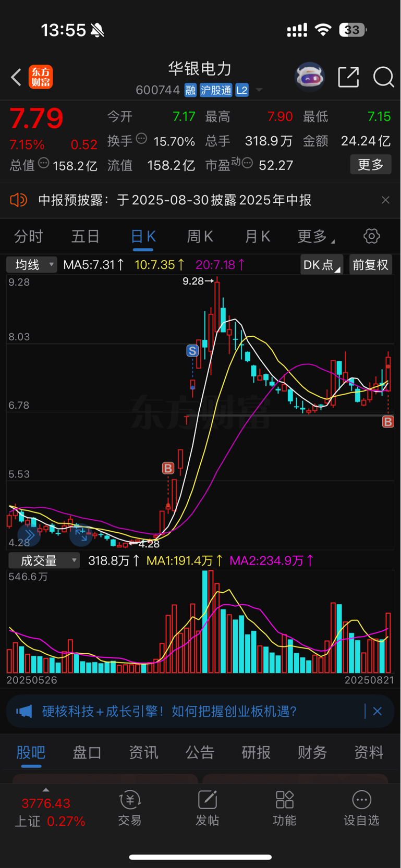Tap the speaker announcement icon

click(19, 200)
